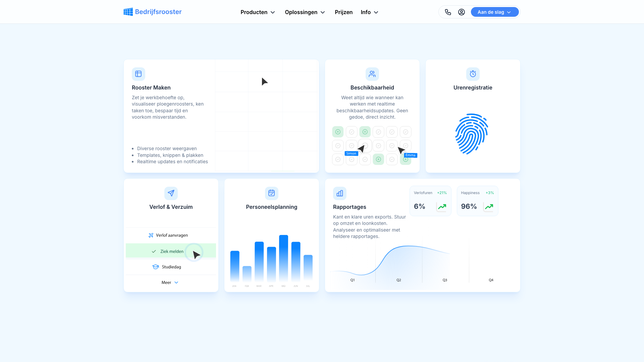Open the phone contact icon in header

click(448, 12)
